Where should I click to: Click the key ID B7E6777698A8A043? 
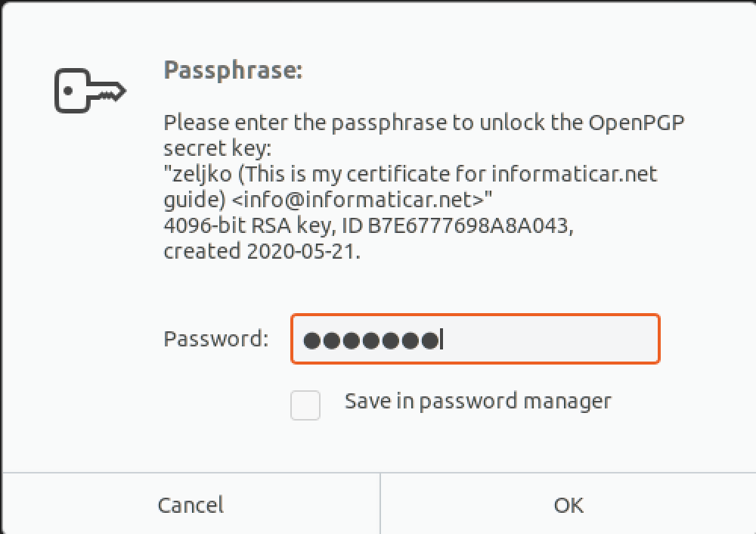click(468, 225)
